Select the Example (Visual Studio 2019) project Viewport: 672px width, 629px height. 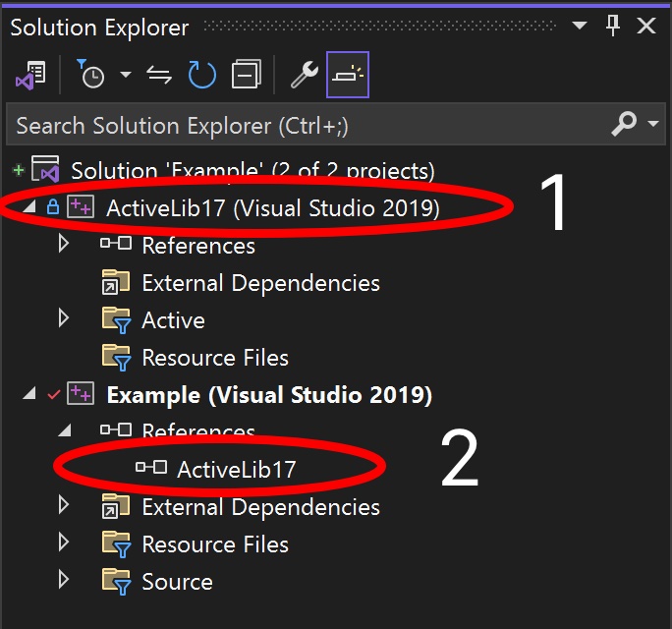[268, 395]
